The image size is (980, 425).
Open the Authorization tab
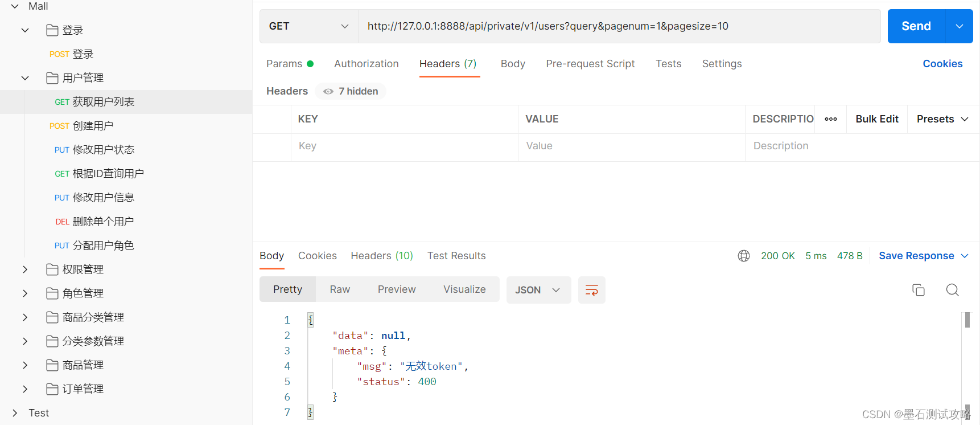[366, 64]
